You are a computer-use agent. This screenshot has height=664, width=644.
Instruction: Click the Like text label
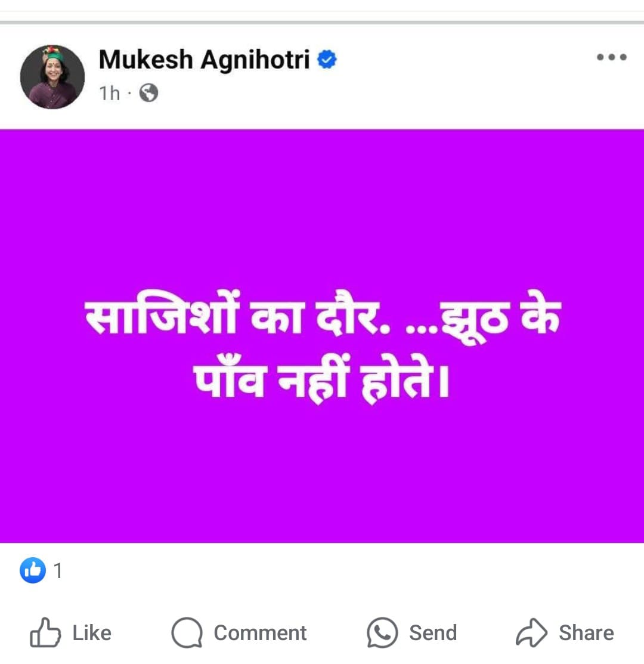point(92,633)
